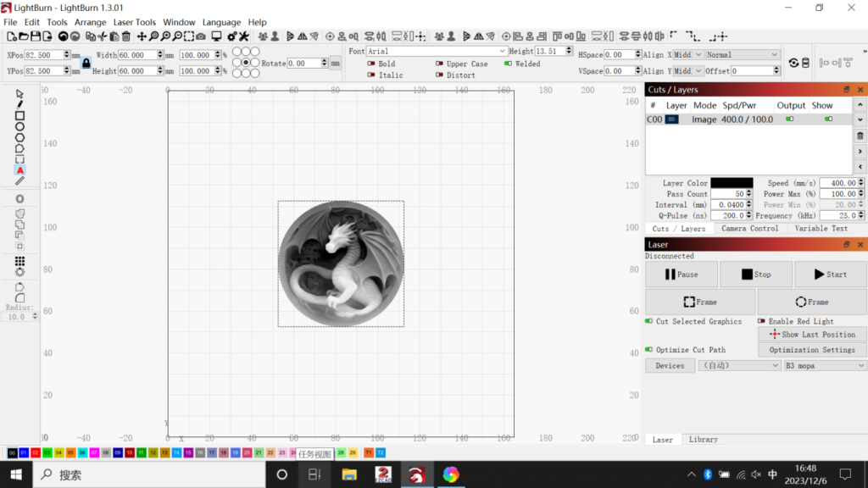Click the Save file icon

click(x=36, y=36)
